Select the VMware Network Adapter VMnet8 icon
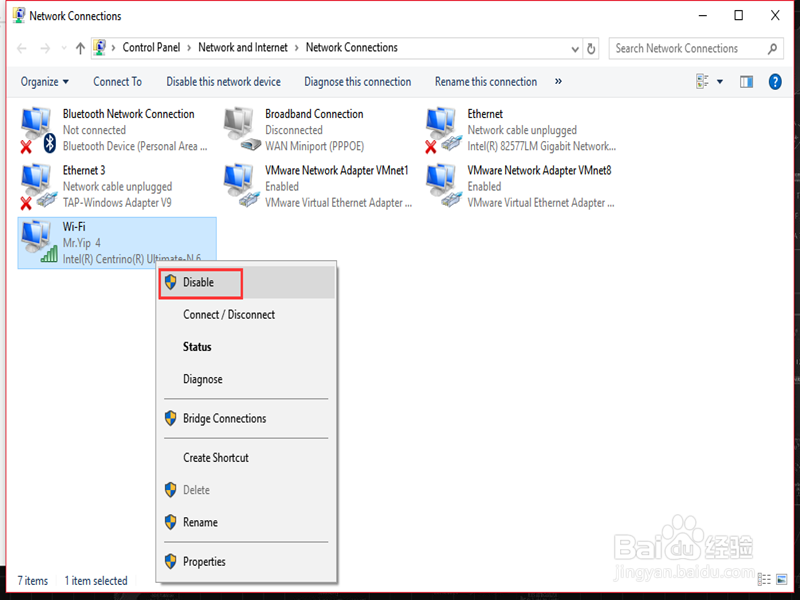Viewport: 800px width, 600px height. [x=443, y=185]
